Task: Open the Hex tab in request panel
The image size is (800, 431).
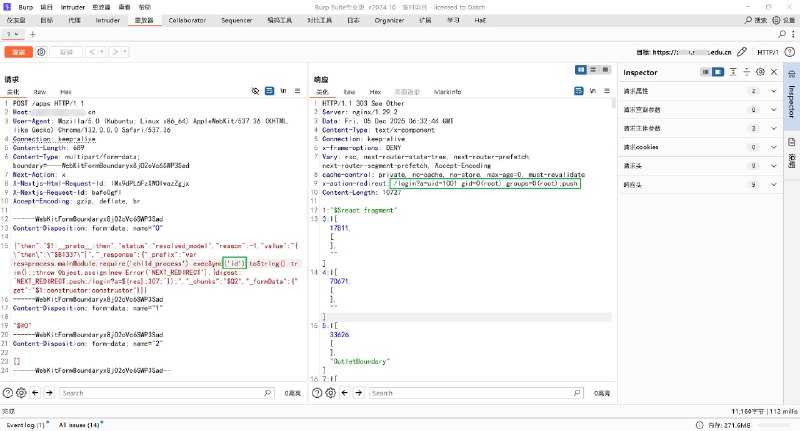Action: pos(65,91)
